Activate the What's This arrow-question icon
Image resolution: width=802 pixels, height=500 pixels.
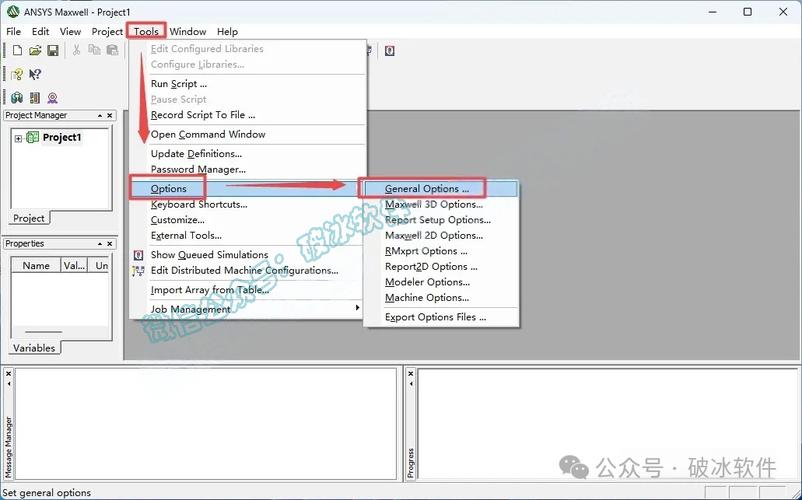tap(35, 75)
